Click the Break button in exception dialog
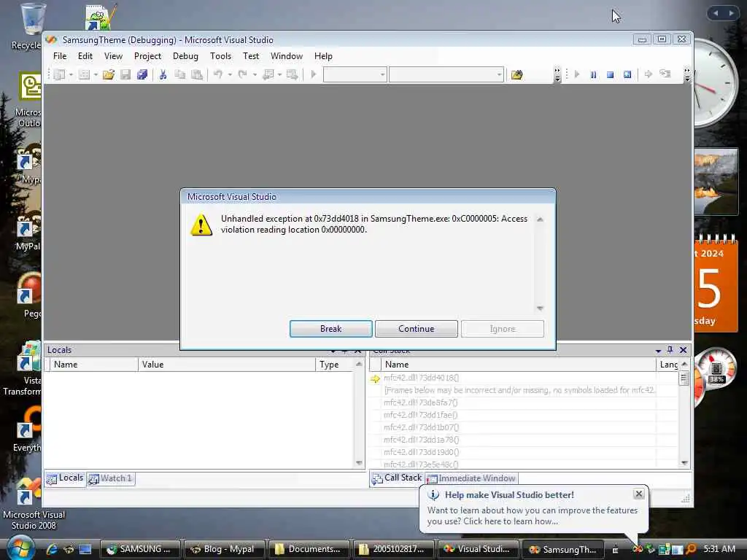 coord(331,329)
